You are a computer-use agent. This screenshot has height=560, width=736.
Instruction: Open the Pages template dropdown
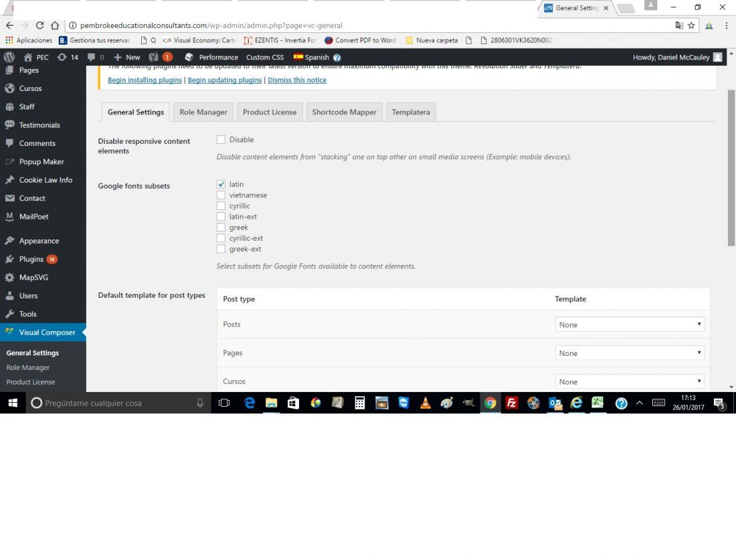pyautogui.click(x=630, y=353)
